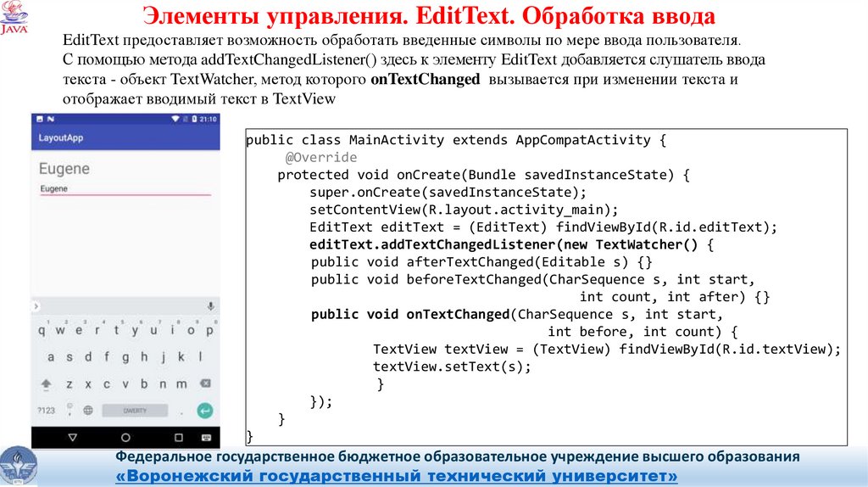This screenshot has height=487, width=868.
Task: Tap the x key
Action: [88, 384]
